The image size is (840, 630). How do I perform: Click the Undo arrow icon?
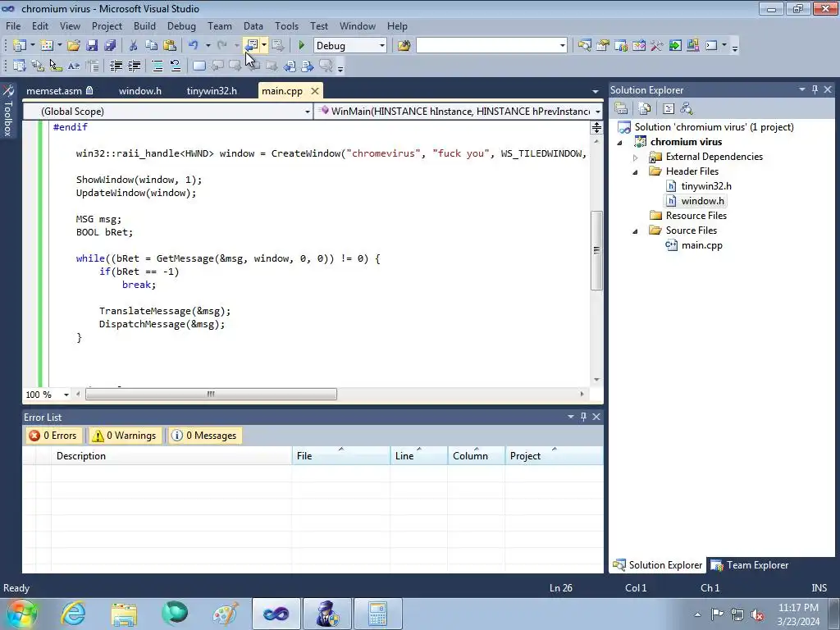[x=194, y=46]
